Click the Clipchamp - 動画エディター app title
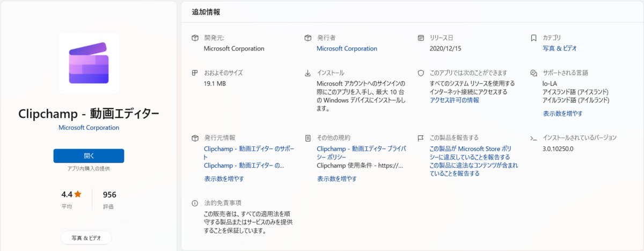The height and width of the screenshot is (251, 644). pyautogui.click(x=89, y=114)
